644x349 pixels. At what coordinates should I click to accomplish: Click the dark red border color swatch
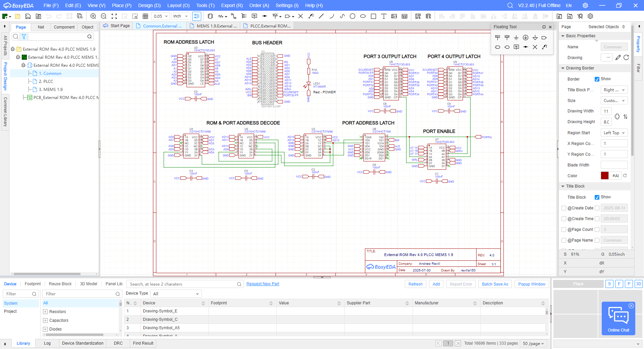coord(604,176)
